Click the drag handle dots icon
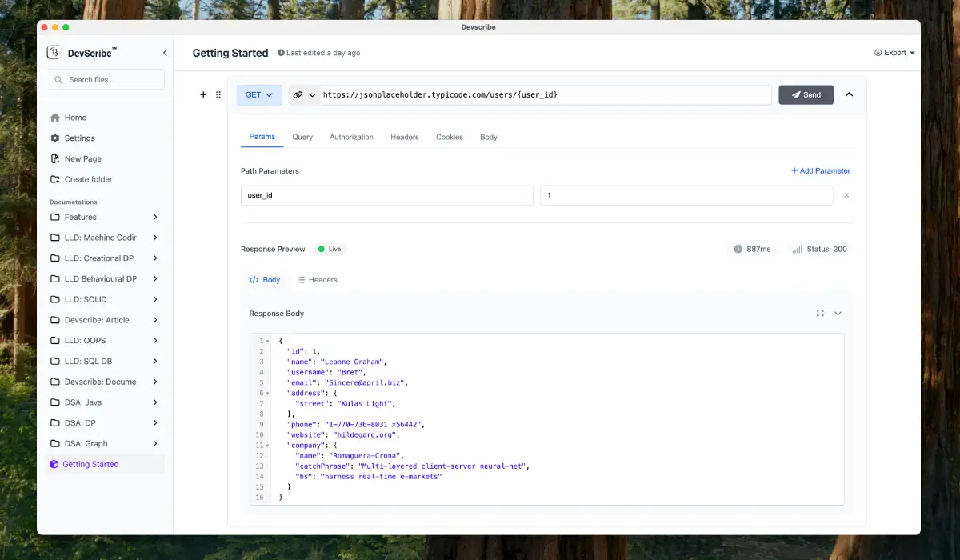 (218, 94)
